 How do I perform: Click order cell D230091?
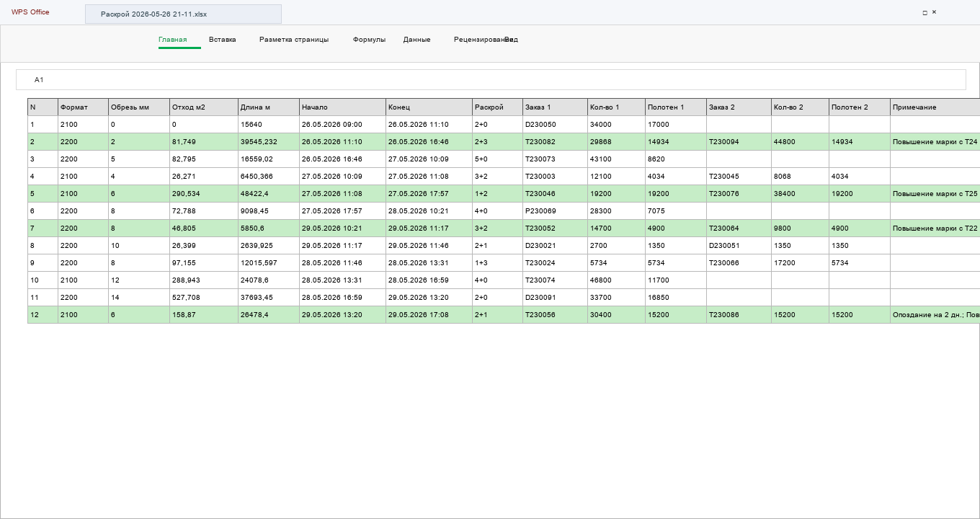coord(555,298)
